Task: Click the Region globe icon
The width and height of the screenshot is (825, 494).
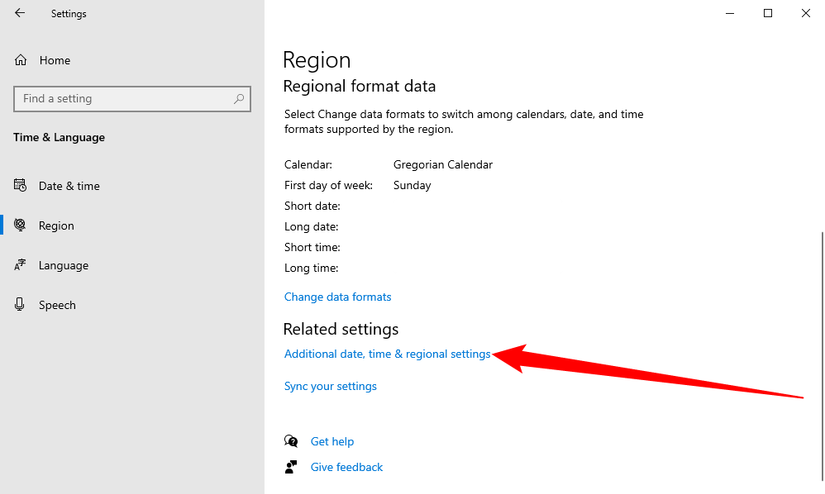Action: click(20, 226)
